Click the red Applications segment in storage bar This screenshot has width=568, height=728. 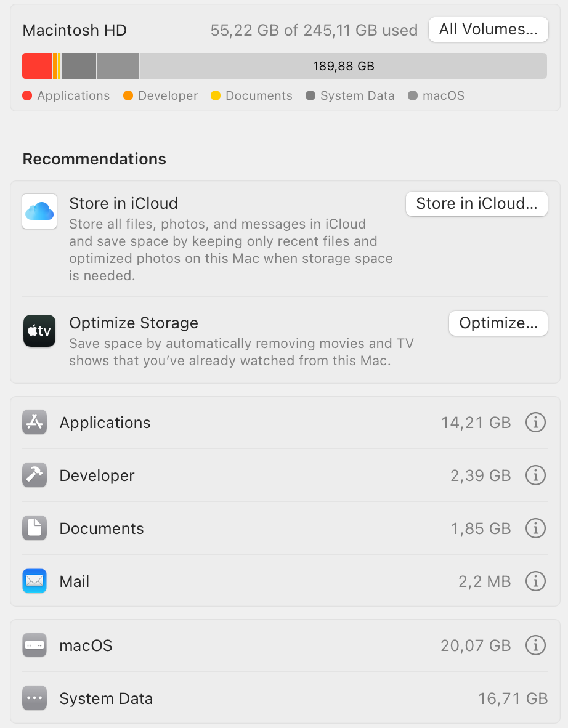[37, 66]
